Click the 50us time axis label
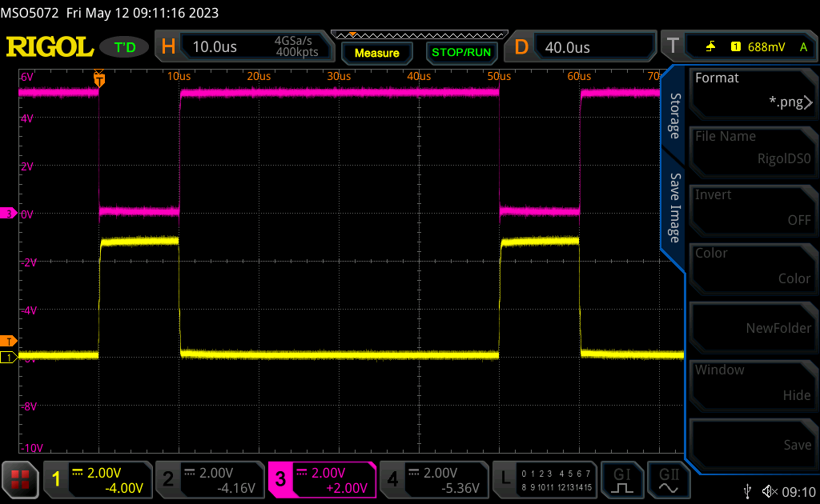820x504 pixels. [x=499, y=76]
